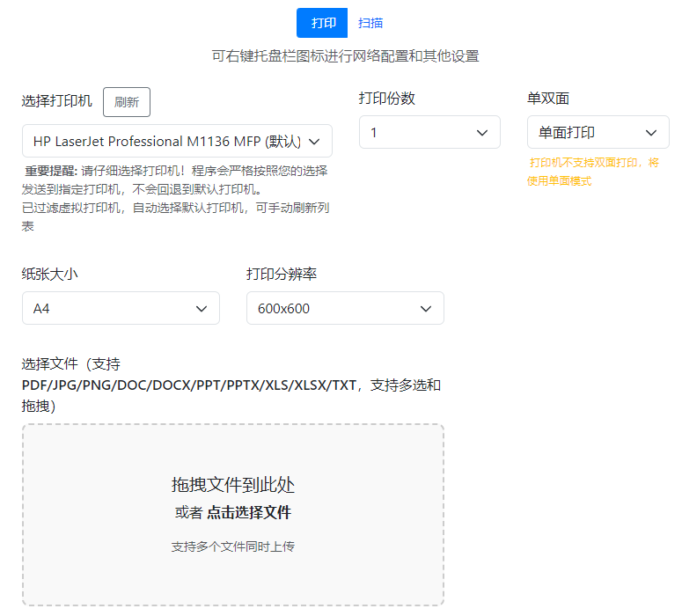Click the chevron arrow in the printer selector
Image resolution: width=682 pixels, height=616 pixels.
tap(316, 141)
